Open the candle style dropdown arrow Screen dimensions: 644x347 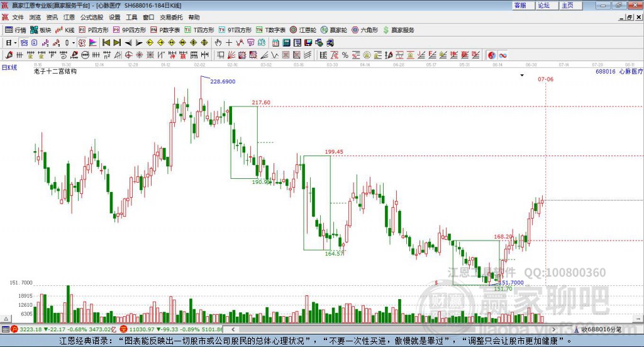pyautogui.click(x=74, y=43)
